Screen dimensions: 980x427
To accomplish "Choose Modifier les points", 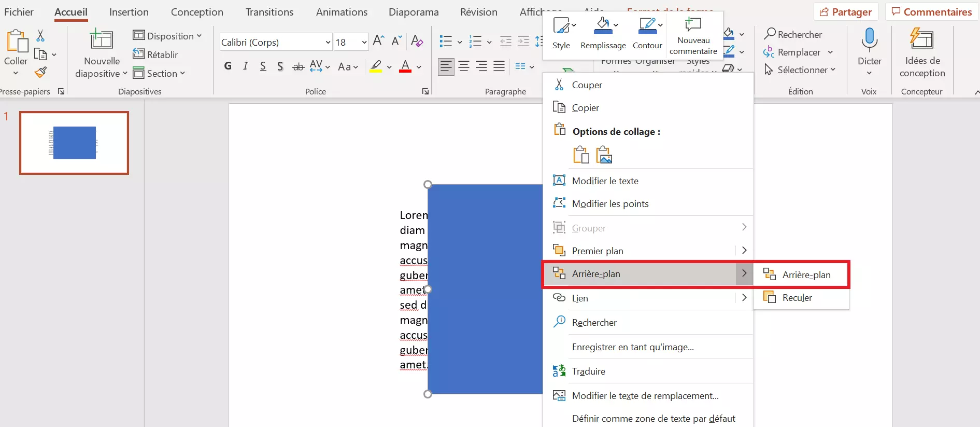I will pyautogui.click(x=648, y=203).
